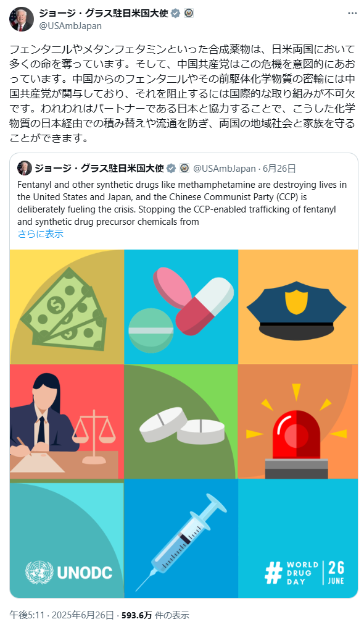
Task: Click the syringe illustration tile
Action: 181,538
